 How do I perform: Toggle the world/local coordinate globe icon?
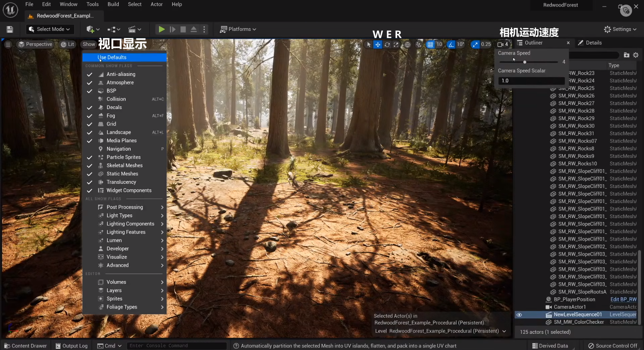pyautogui.click(x=408, y=44)
